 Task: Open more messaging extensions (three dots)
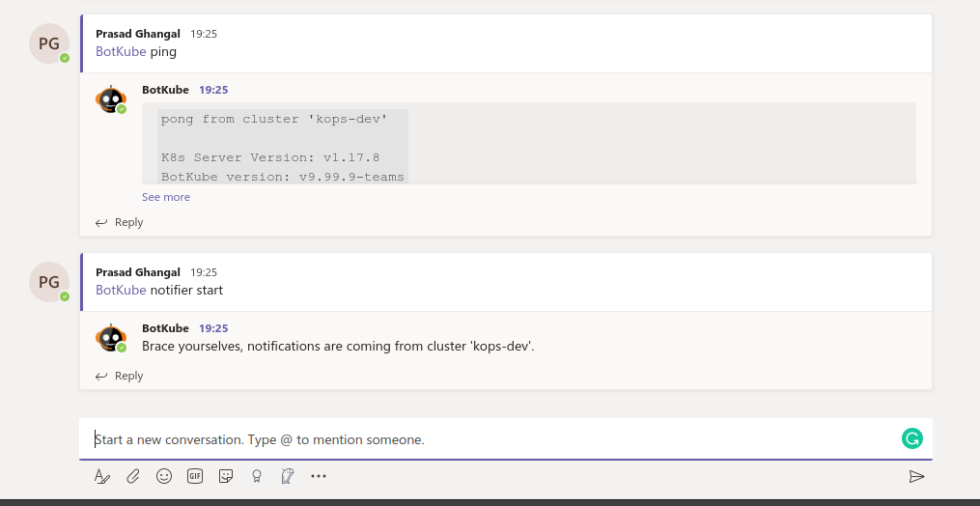click(x=319, y=476)
